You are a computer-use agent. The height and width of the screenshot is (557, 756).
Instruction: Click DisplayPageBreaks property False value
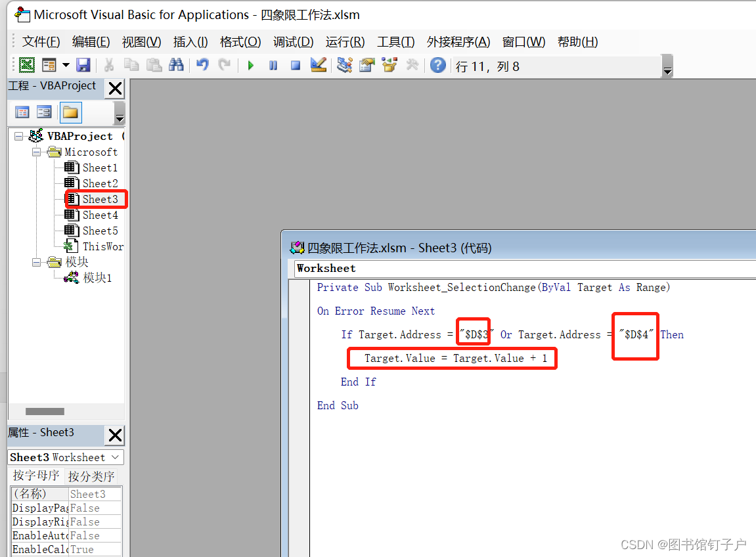click(95, 508)
